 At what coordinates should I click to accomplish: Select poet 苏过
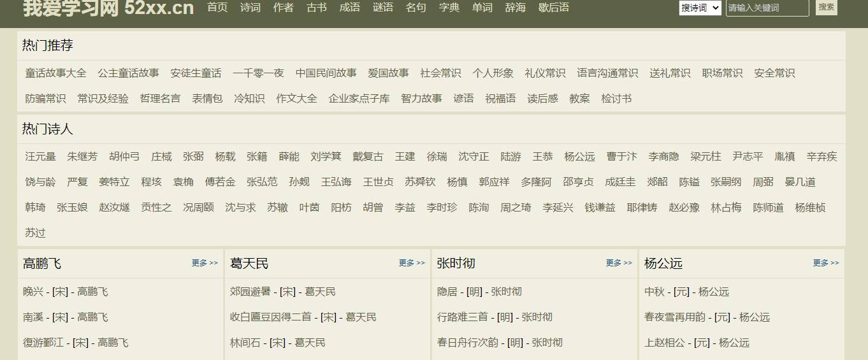pos(36,233)
